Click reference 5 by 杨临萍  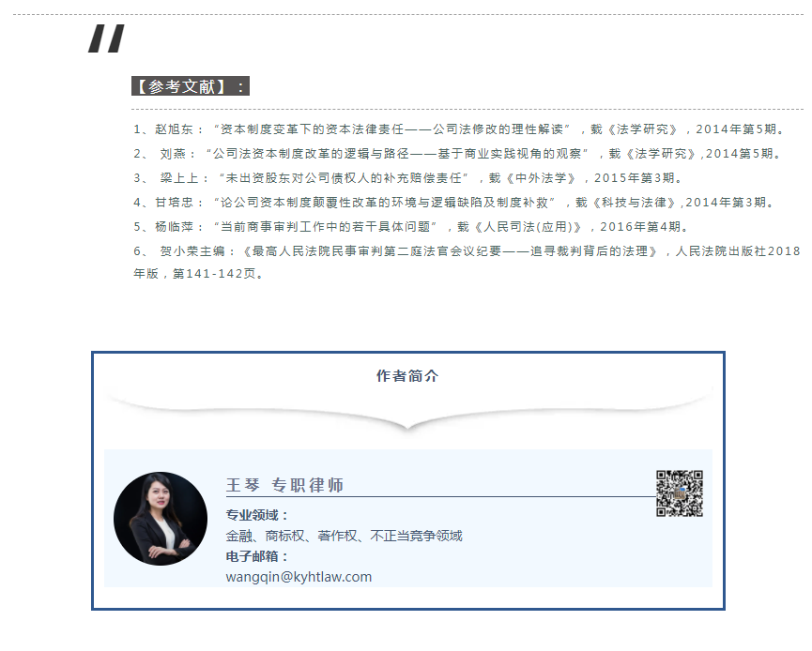tap(411, 227)
